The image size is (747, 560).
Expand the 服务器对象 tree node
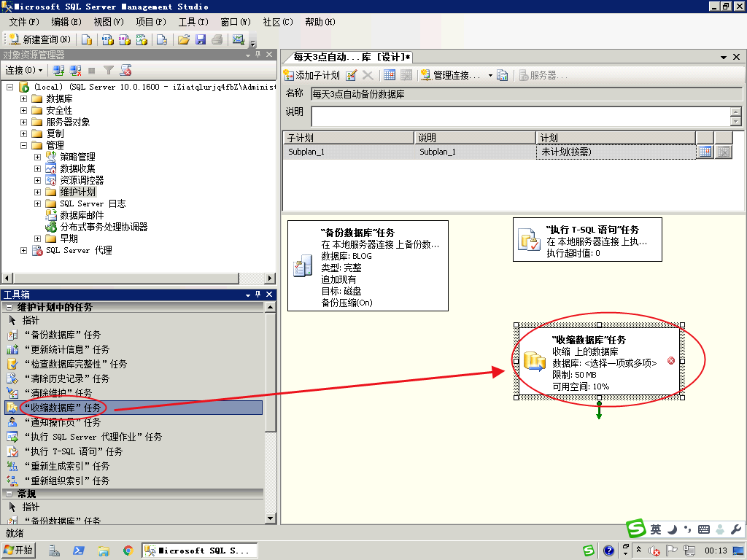23,122
